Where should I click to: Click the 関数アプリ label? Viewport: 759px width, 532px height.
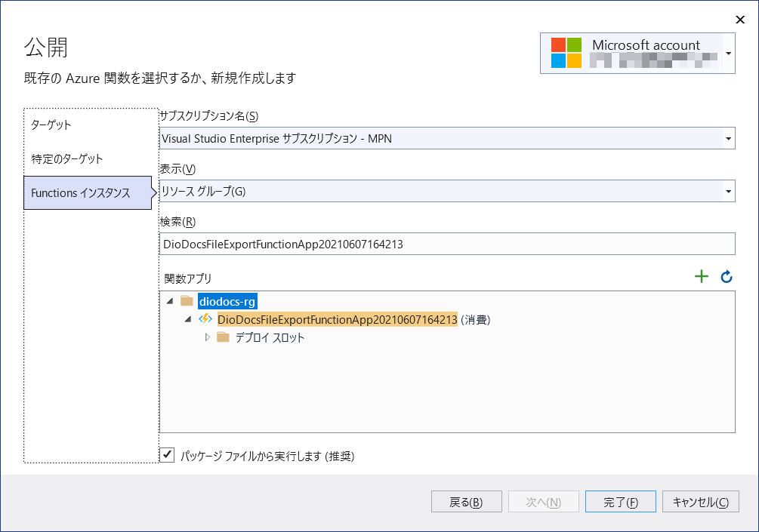coord(188,278)
